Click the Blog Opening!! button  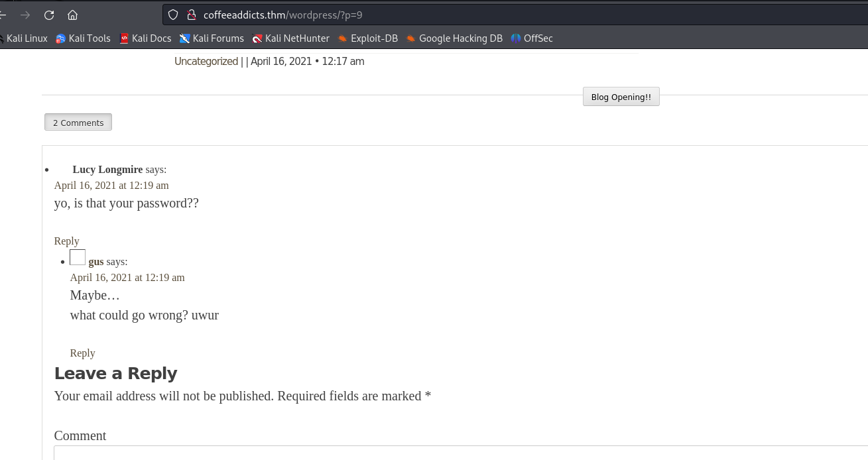[621, 97]
